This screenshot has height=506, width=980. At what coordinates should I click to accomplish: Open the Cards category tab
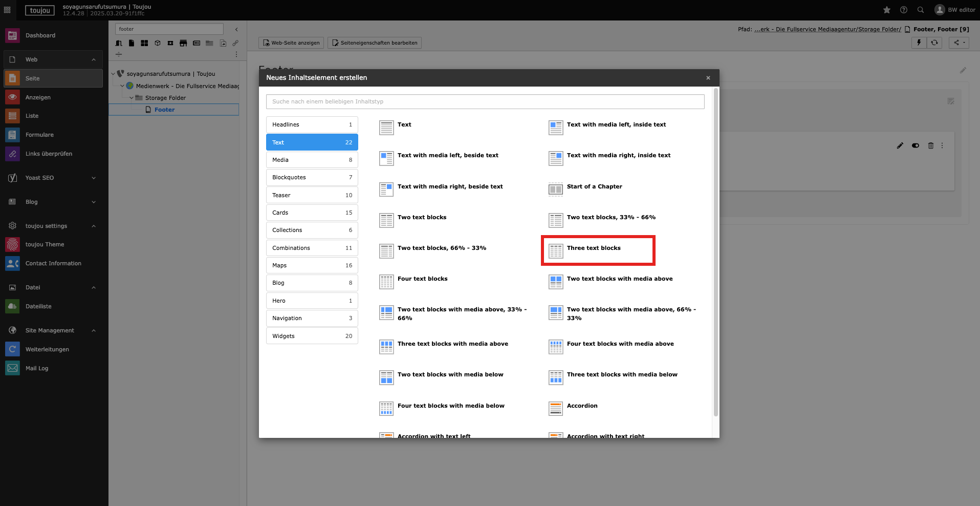312,213
